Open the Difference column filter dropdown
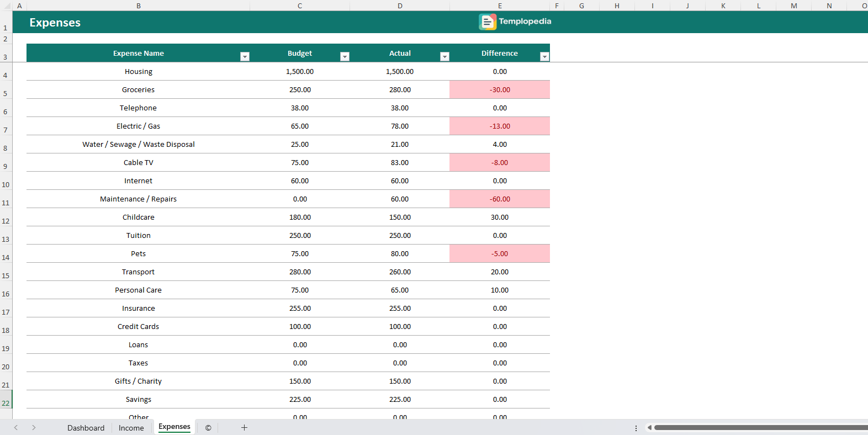This screenshot has width=868, height=435. pyautogui.click(x=544, y=56)
